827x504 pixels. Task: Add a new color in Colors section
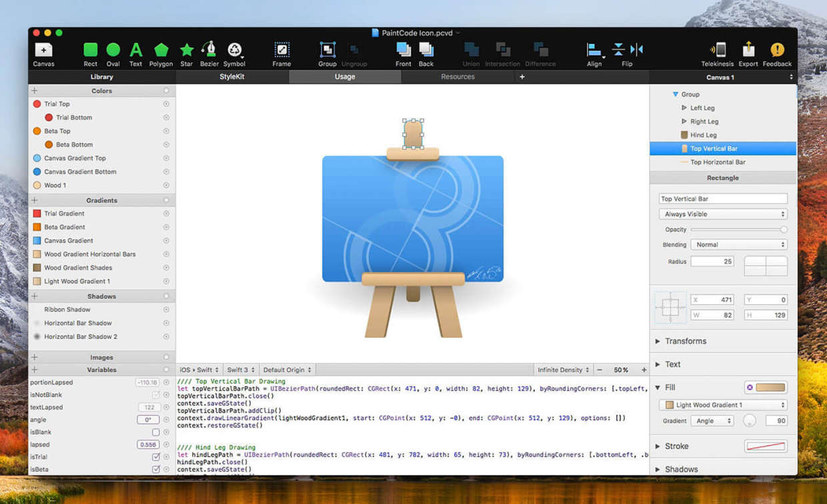[35, 91]
